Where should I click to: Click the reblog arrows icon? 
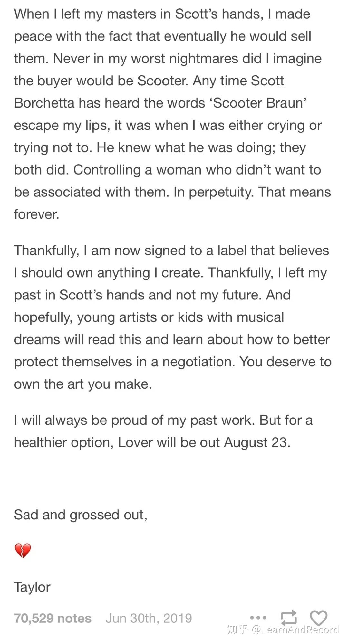pos(288,618)
